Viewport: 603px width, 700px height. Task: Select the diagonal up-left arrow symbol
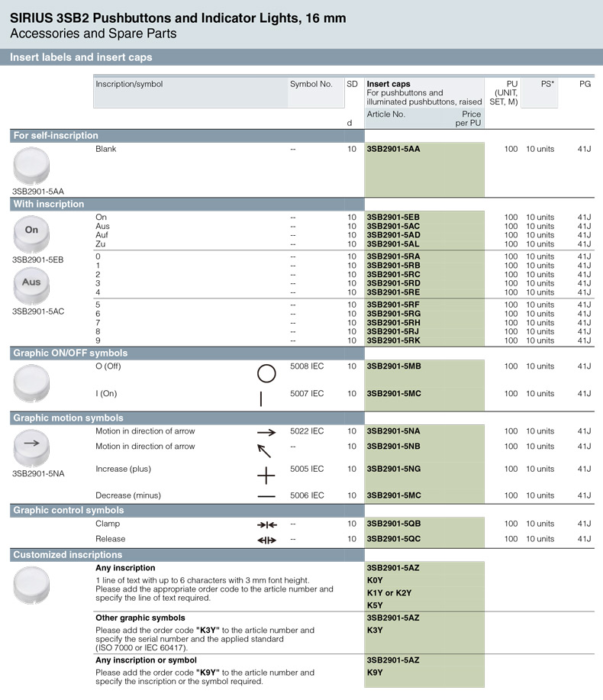[x=264, y=450]
